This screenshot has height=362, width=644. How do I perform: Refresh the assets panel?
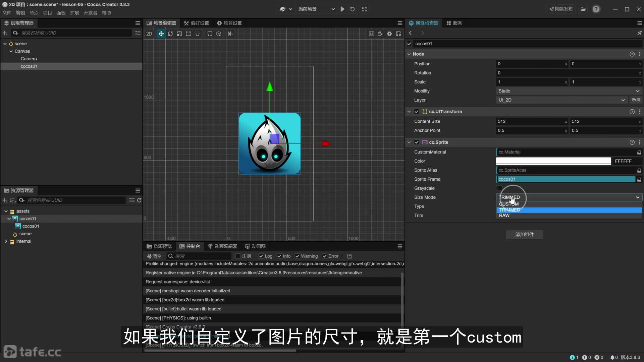139,200
